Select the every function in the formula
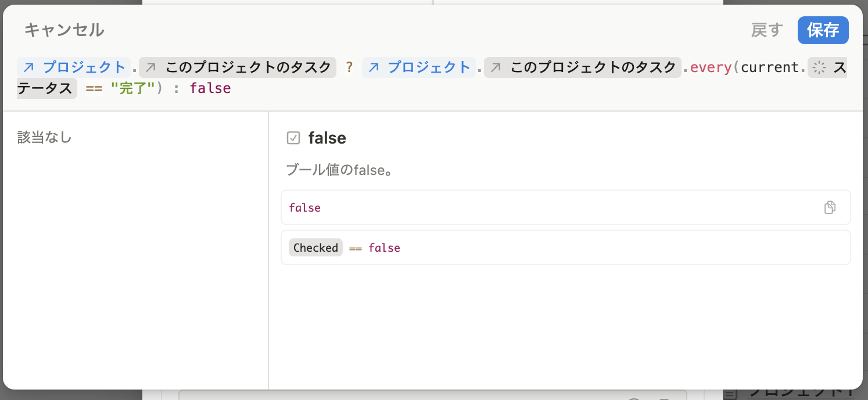Image resolution: width=868 pixels, height=400 pixels. 710,67
